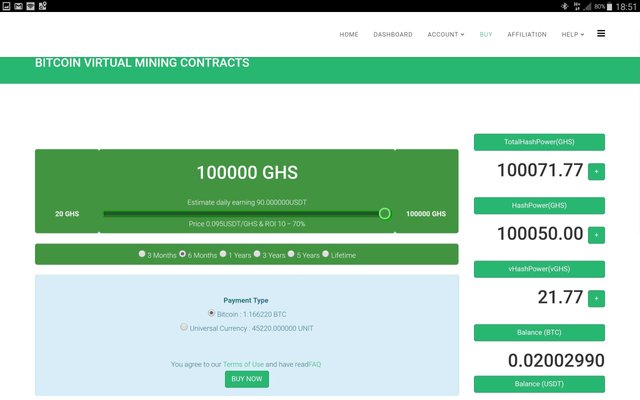This screenshot has width=640, height=400.
Task: Expand the Account dropdown menu
Action: point(446,35)
